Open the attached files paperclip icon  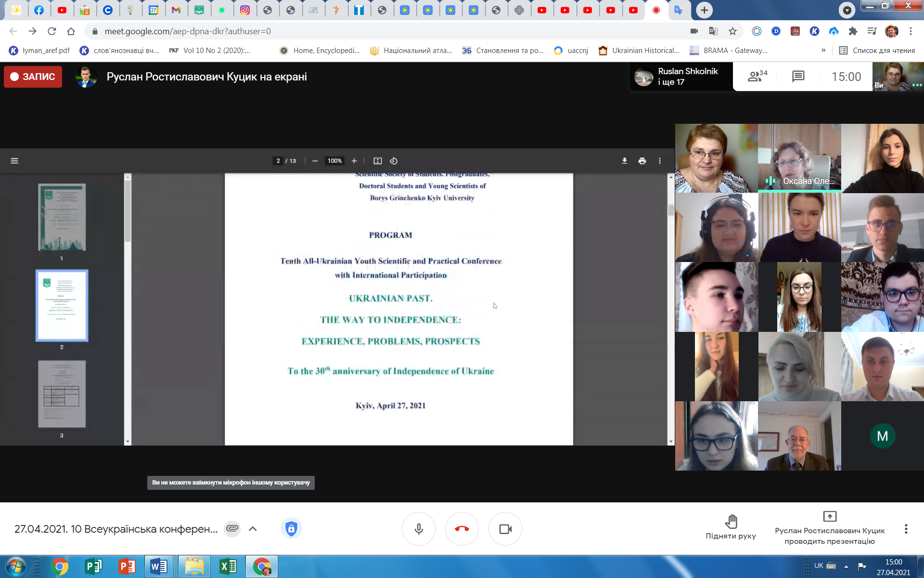tap(232, 529)
